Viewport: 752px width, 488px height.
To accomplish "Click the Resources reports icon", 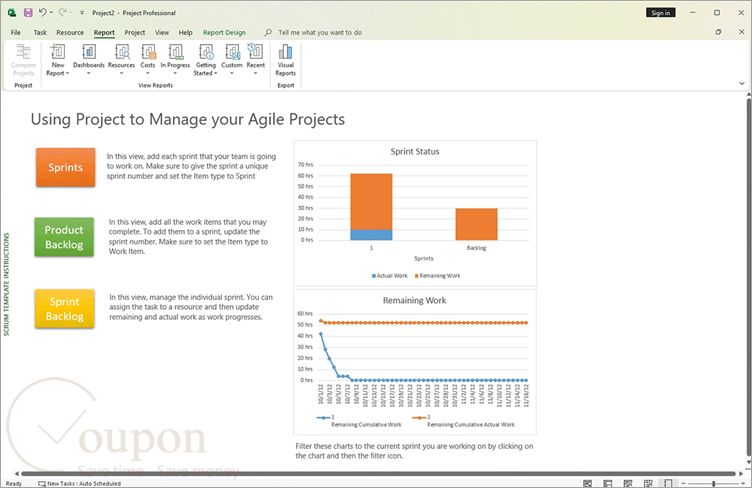I will tap(121, 52).
